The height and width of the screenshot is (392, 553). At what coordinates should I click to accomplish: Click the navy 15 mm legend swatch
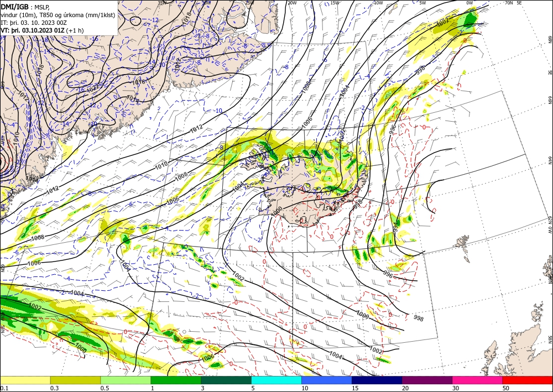377,380
